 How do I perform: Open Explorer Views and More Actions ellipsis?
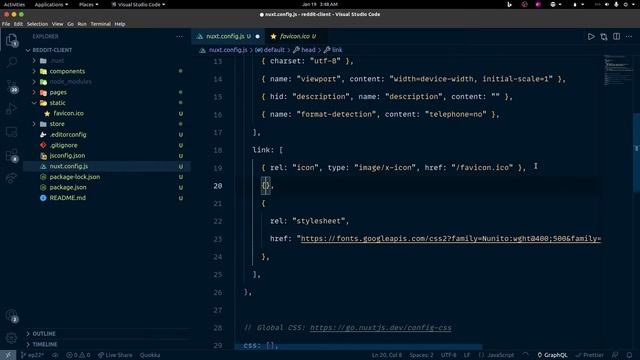point(179,36)
